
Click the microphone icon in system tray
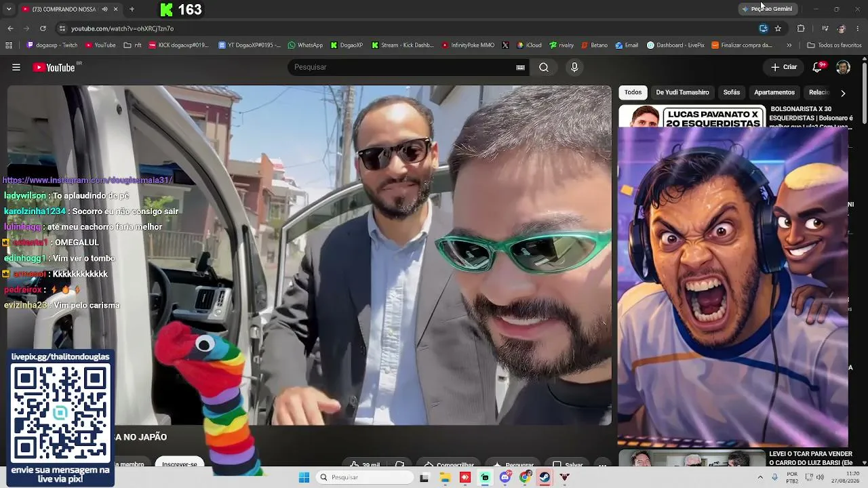pos(774,477)
